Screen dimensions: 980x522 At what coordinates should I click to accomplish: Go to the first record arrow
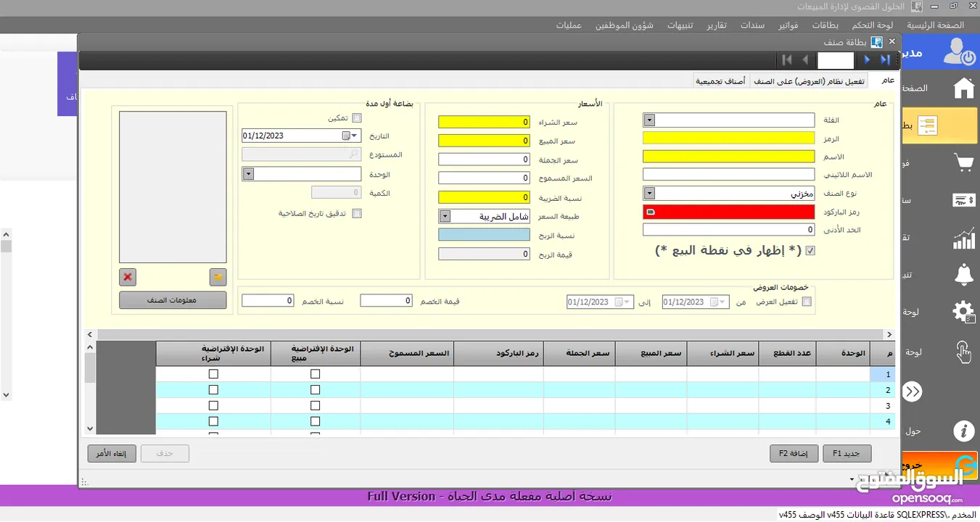(786, 59)
